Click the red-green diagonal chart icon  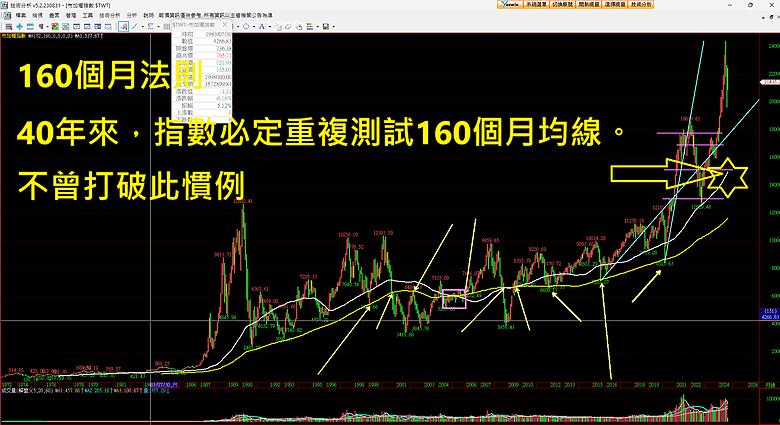(x=55, y=26)
